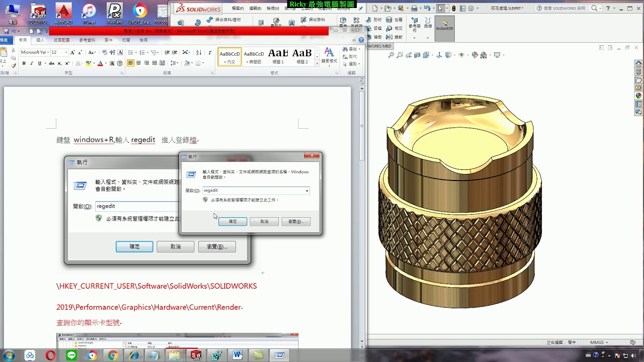644x362 pixels.
Task: Toggle italic formatting in Word ribbon
Action: click(x=31, y=63)
